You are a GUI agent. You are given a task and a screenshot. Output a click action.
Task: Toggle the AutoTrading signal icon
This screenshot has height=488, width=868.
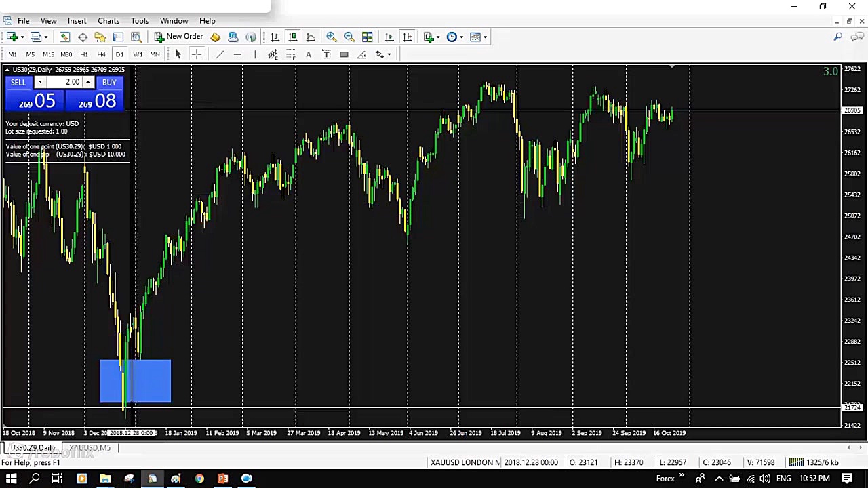tap(251, 37)
